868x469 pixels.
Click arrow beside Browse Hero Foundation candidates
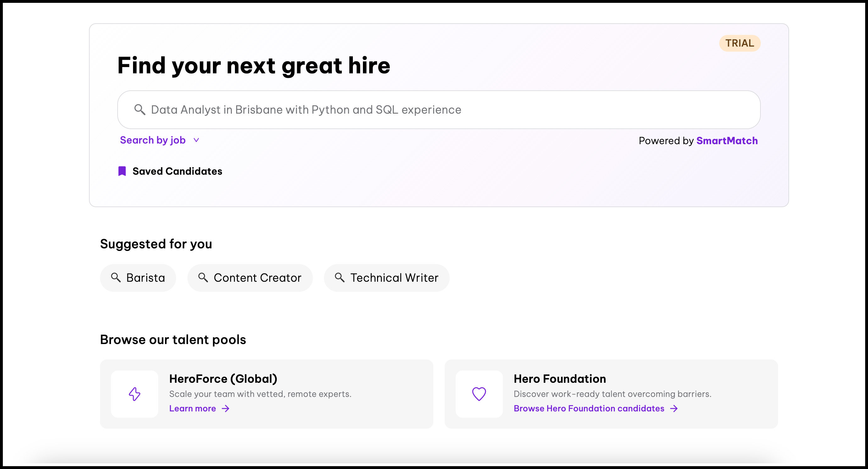click(x=674, y=409)
